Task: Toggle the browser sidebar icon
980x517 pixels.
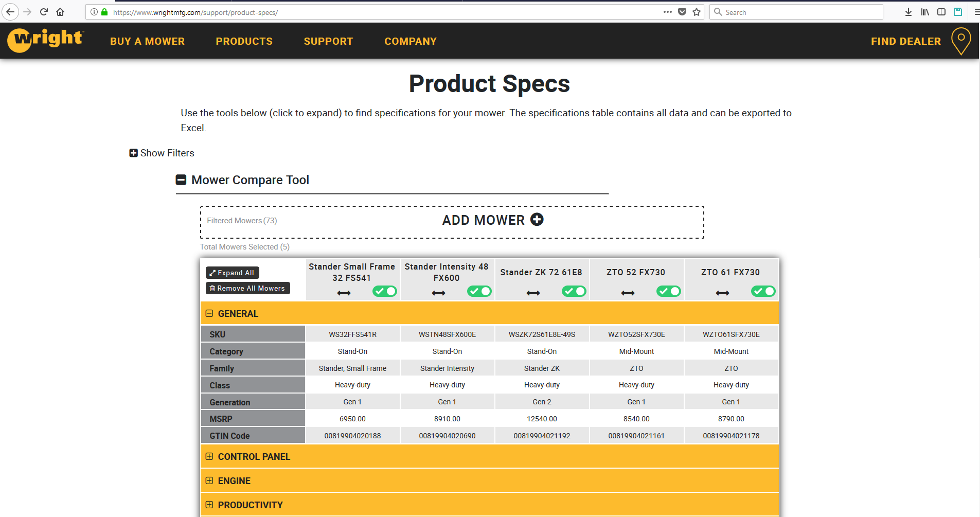Action: coord(941,12)
